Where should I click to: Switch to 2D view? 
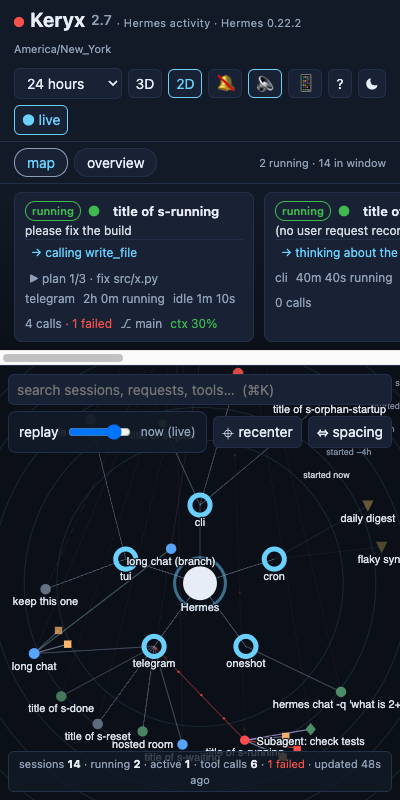pyautogui.click(x=185, y=84)
